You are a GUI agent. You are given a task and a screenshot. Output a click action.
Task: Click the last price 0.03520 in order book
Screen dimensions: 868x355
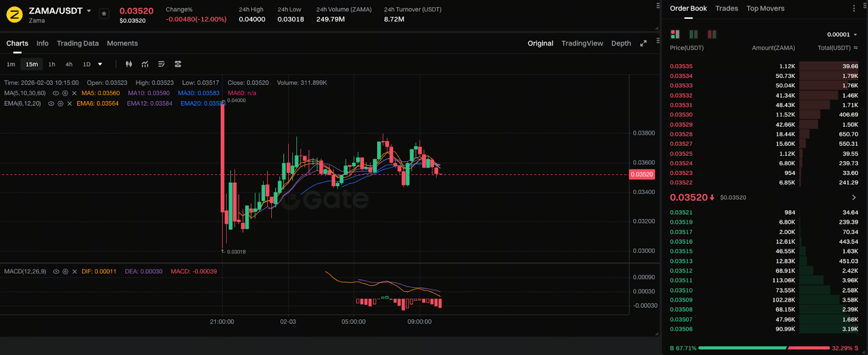coord(689,197)
